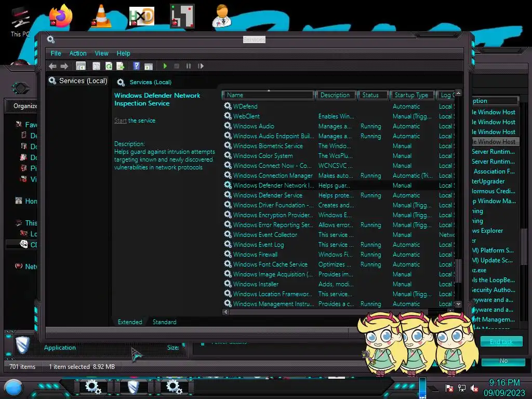This screenshot has height=399, width=532.
Task: Click the list scroll-down arrow
Action: coord(458,304)
